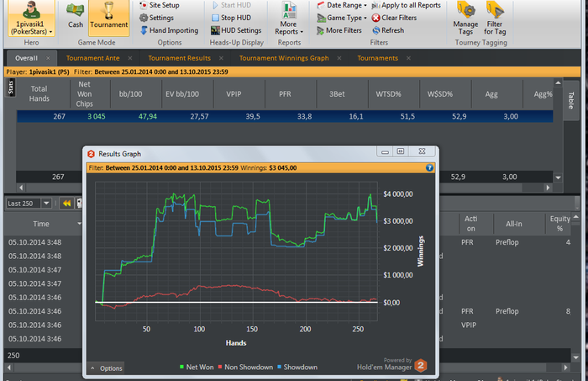Image resolution: width=588 pixels, height=381 pixels.
Task: Click stats grid scroll-right arrow
Action: tap(548, 188)
